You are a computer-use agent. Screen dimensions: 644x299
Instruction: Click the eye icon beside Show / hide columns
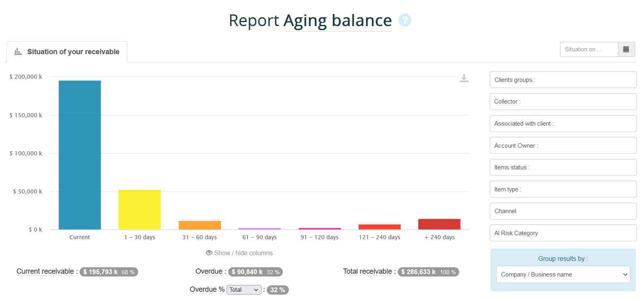click(x=209, y=253)
